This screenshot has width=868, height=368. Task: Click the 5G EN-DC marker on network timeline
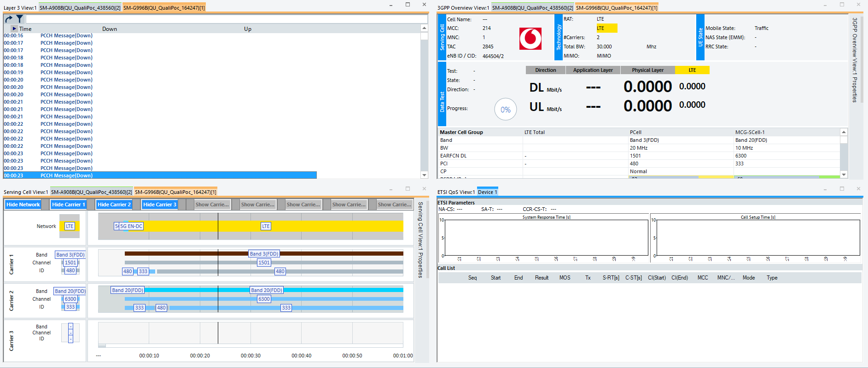(x=131, y=226)
